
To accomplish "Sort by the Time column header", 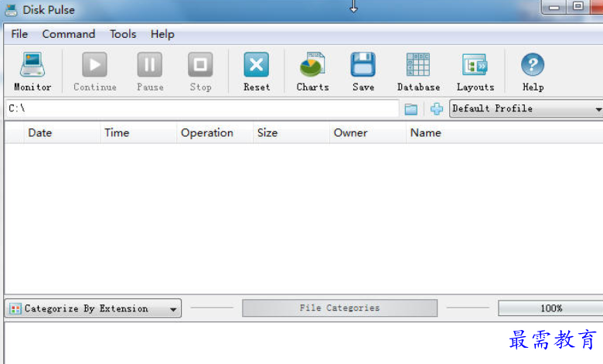I will click(138, 133).
